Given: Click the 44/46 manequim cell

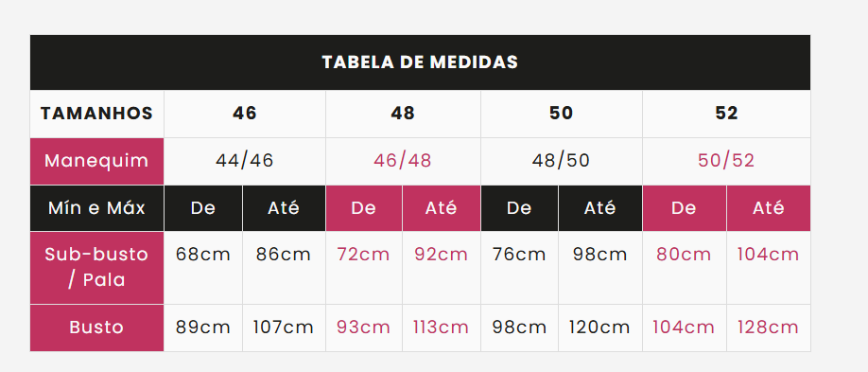Looking at the screenshot, I should [245, 161].
